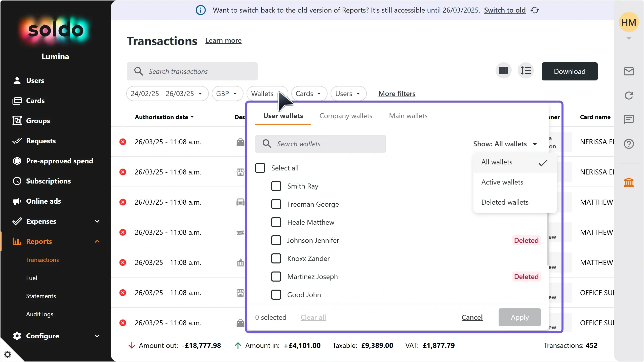This screenshot has height=362, width=644.
Task: Open the Requests section
Action: [x=41, y=141]
